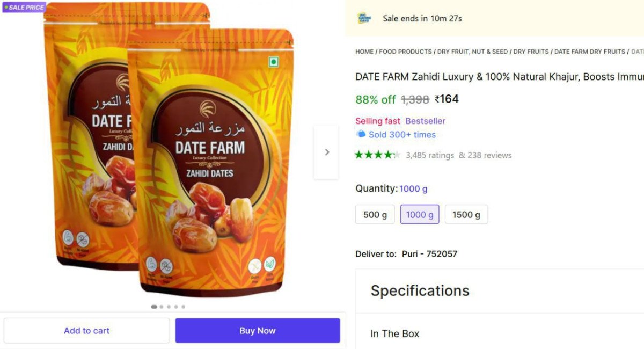Navigate via the DRY FRUITS breadcrumb

point(531,52)
